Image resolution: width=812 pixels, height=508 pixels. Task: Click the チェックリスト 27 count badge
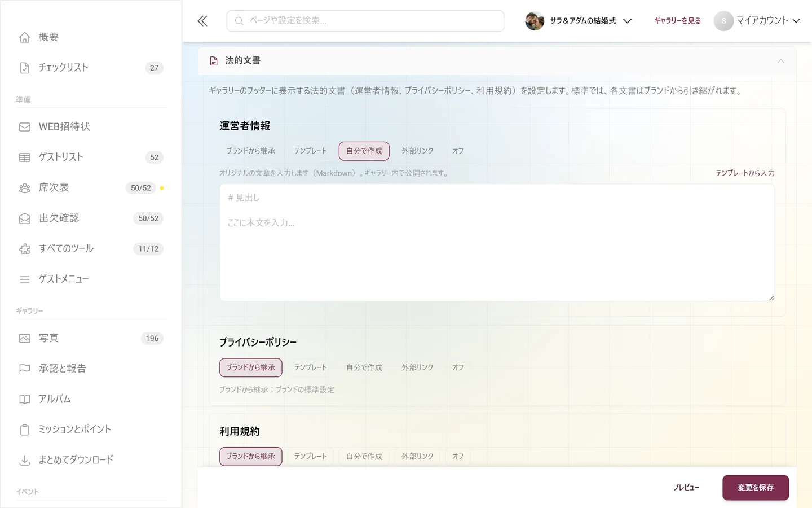click(155, 68)
